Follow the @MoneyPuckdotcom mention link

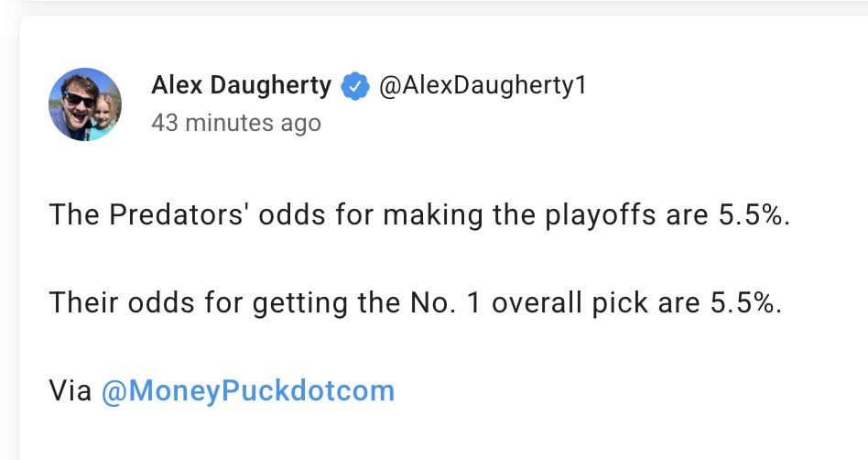click(x=248, y=391)
